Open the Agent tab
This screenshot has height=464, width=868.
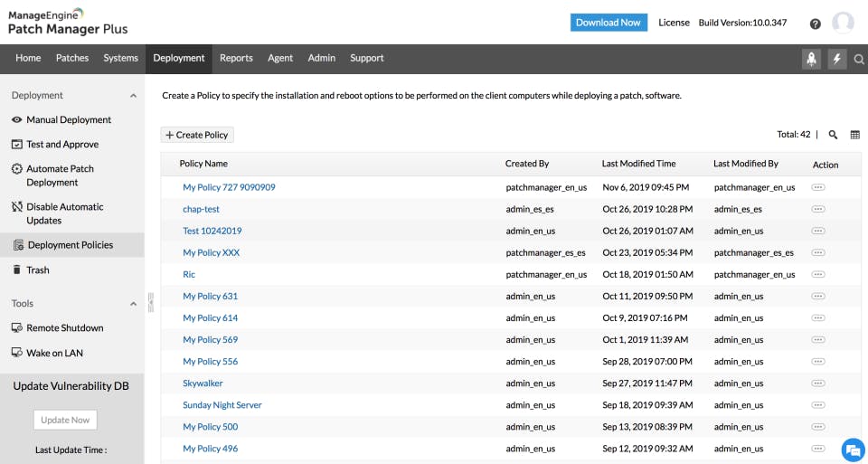[x=280, y=58]
